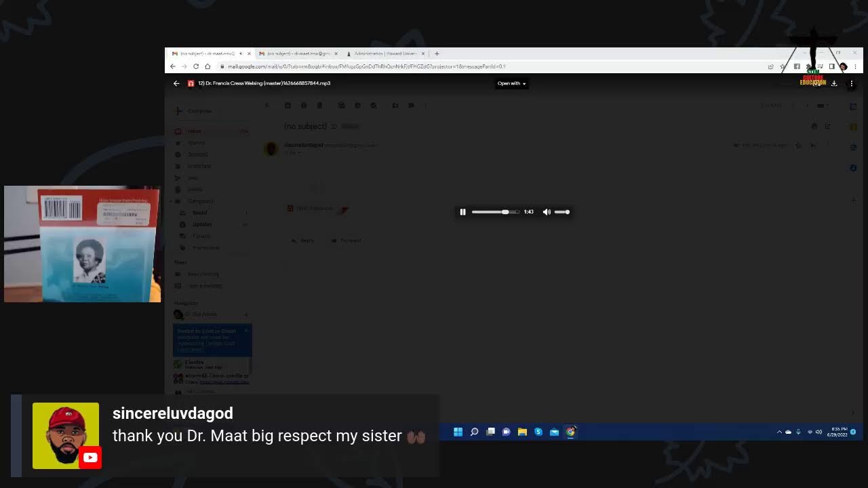Viewport: 868px width, 488px height.
Task: Download the mp3 attachment
Action: (834, 83)
